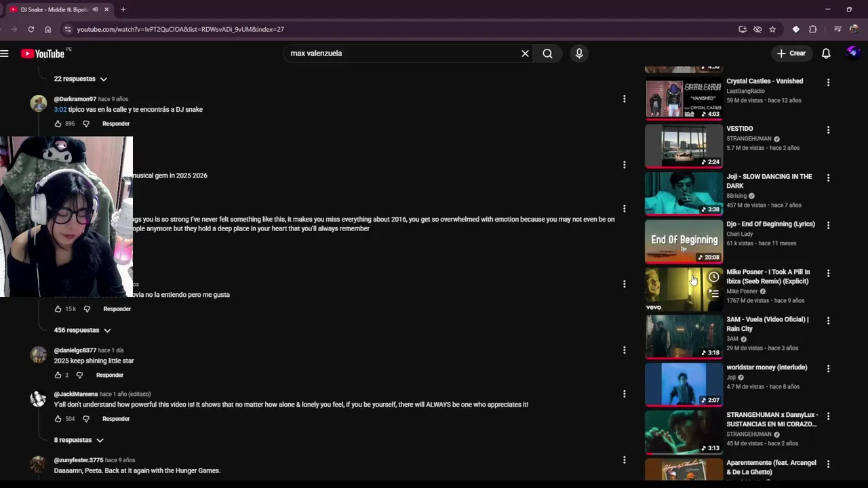Open @danielgc8377 channel link
Image resolution: width=868 pixels, height=488 pixels.
tap(75, 351)
